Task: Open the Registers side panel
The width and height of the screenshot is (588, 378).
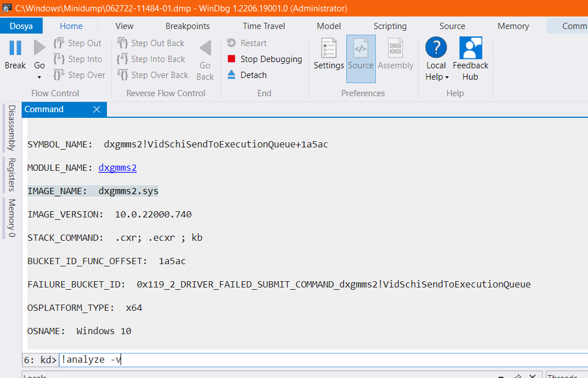Action: [x=11, y=175]
